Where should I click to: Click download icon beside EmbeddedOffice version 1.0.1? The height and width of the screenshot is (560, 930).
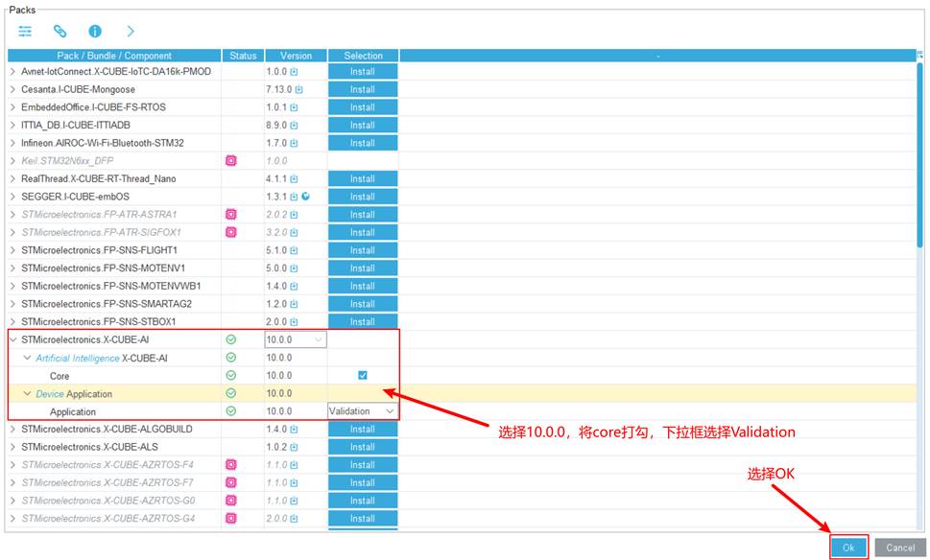(294, 107)
